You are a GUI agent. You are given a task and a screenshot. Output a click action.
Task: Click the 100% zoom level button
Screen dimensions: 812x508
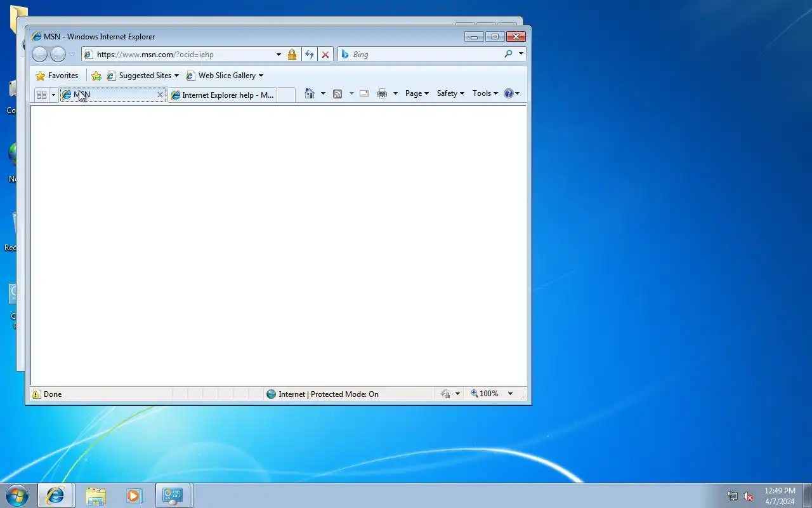coord(485,394)
